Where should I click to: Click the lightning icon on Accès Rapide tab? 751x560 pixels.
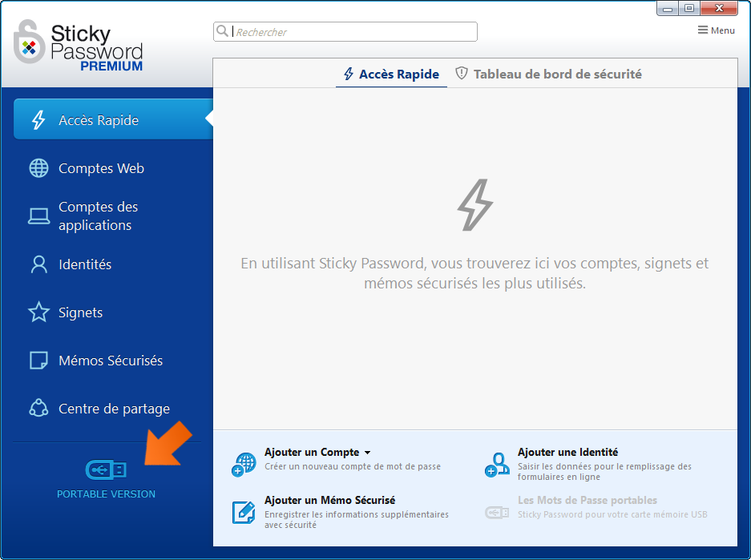tap(349, 74)
